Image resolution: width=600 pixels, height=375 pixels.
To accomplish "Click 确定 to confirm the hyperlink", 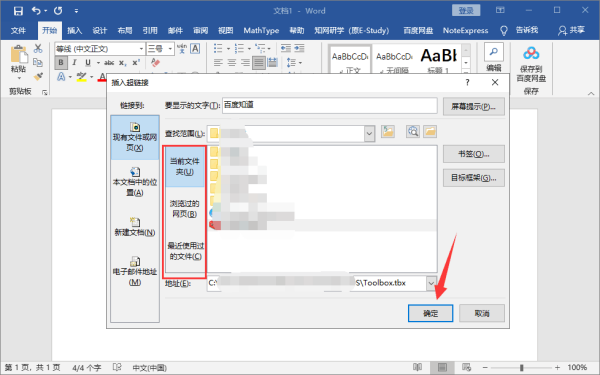I will (430, 313).
